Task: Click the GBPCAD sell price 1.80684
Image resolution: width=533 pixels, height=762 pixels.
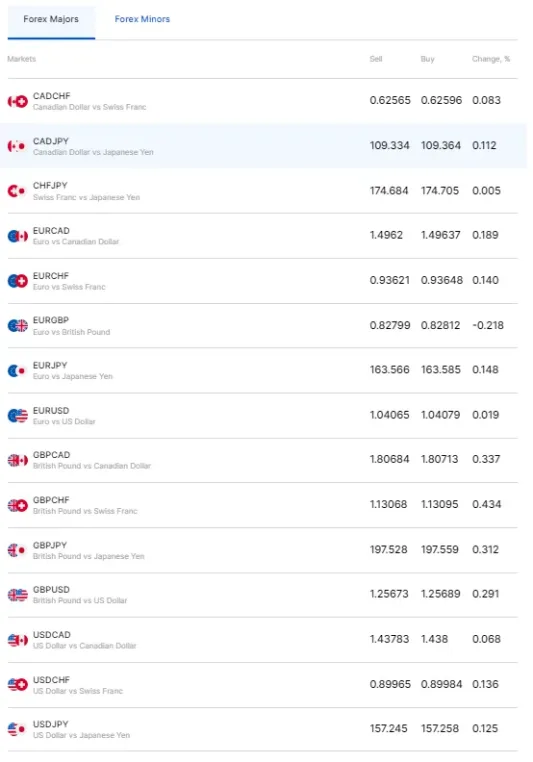Action: click(x=389, y=459)
